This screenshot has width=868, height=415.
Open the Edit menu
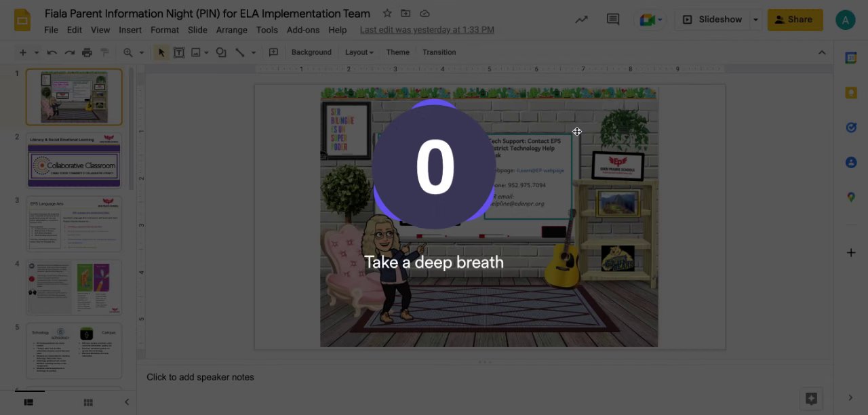point(75,30)
